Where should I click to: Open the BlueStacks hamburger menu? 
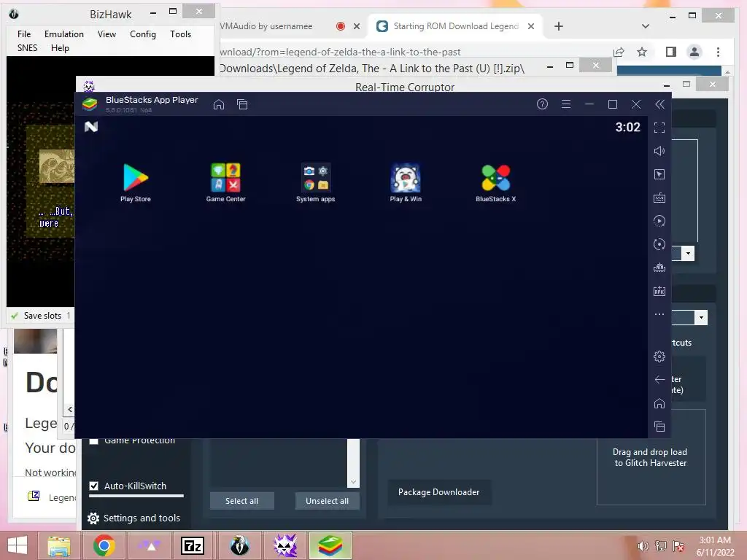tap(566, 104)
